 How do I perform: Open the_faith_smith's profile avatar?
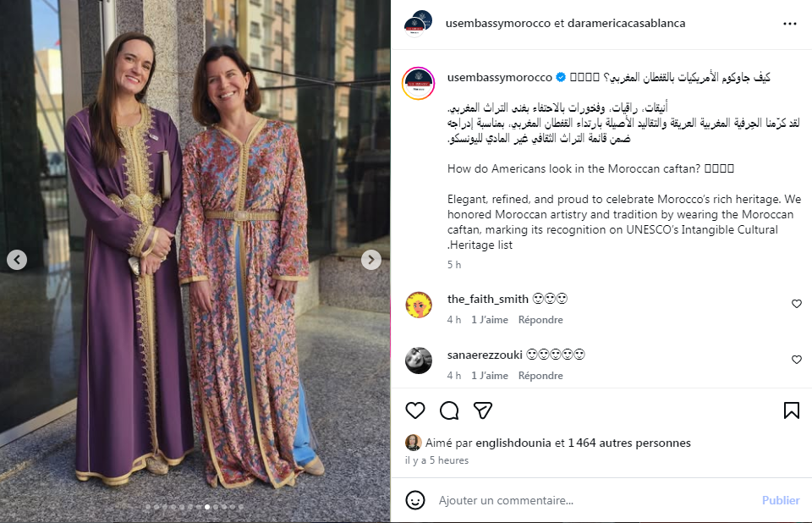tap(419, 305)
